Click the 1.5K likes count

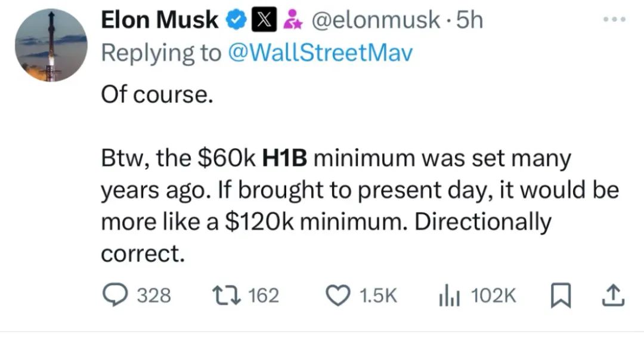(x=378, y=296)
